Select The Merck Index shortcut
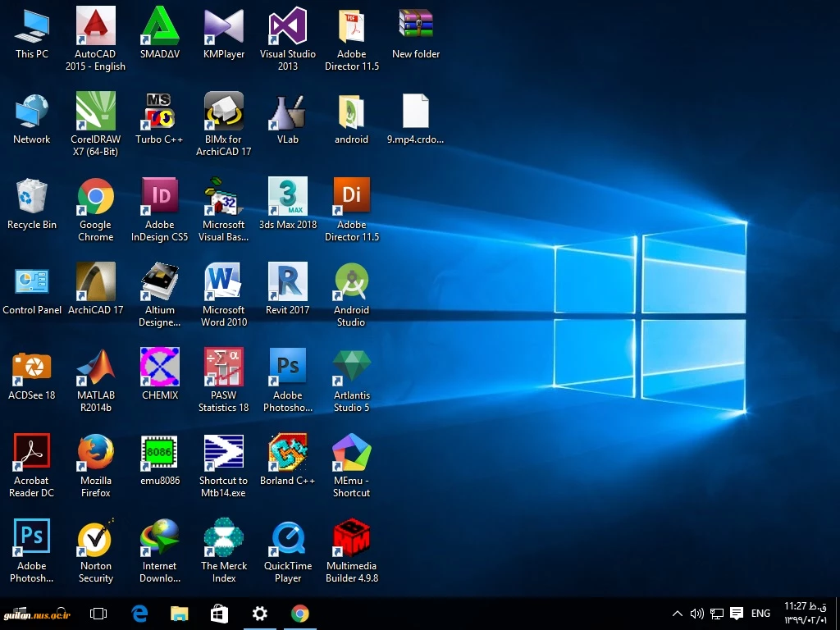 224,550
